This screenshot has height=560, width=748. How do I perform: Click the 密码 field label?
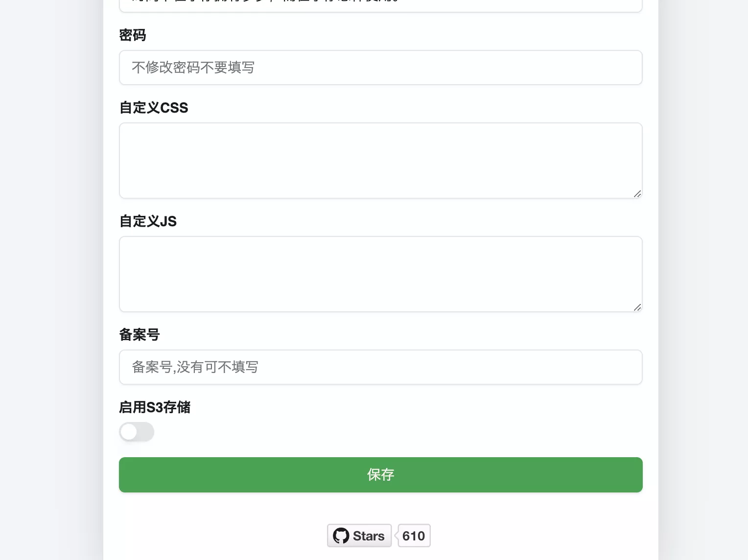pyautogui.click(x=133, y=35)
